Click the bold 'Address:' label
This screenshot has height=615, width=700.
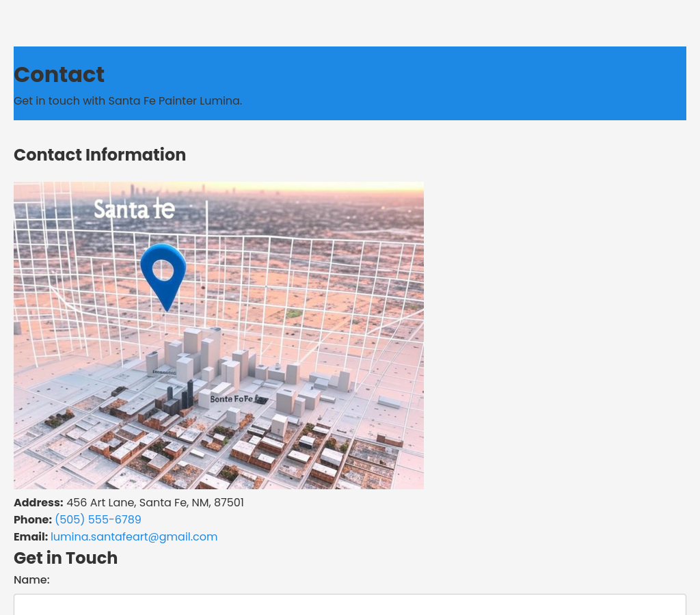tap(38, 503)
